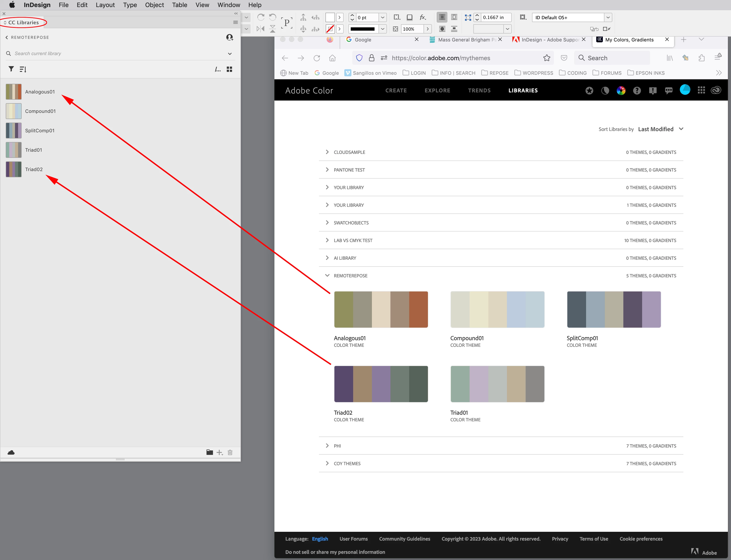Click the filter icon in CC Libraries panel
This screenshot has height=560, width=731.
[x=11, y=69]
